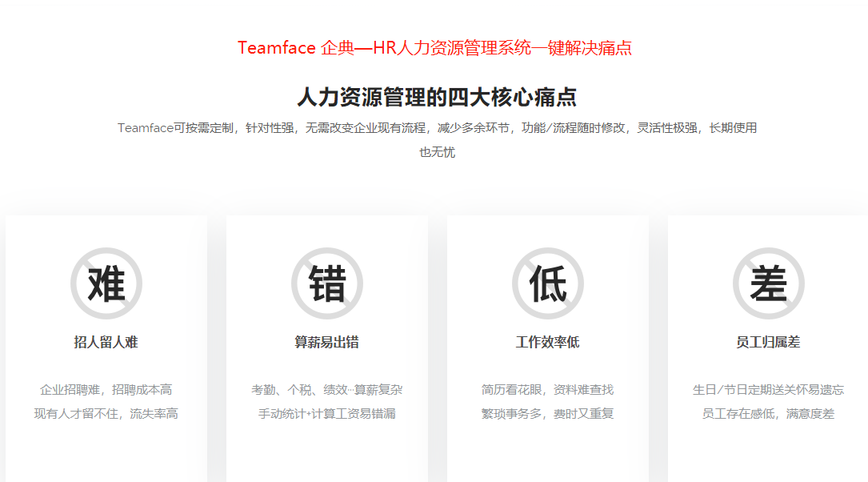This screenshot has height=482, width=868.
Task: Click text 繁琐事务多，费时又重复
Action: click(x=547, y=414)
